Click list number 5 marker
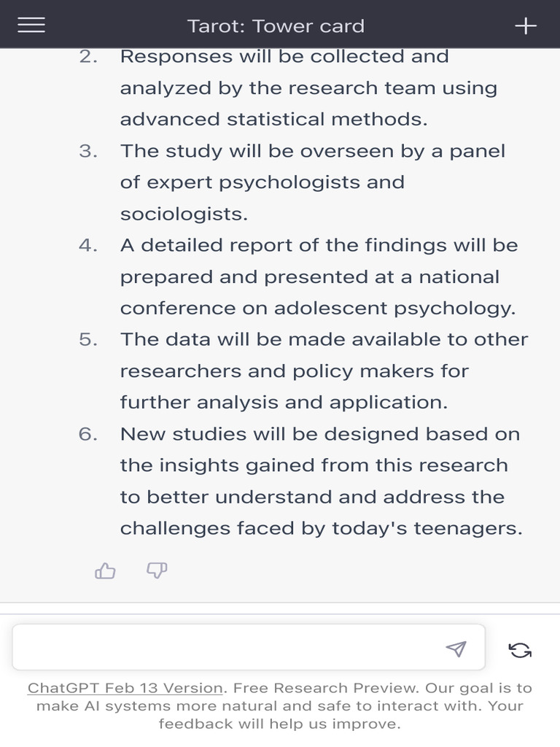 88,340
